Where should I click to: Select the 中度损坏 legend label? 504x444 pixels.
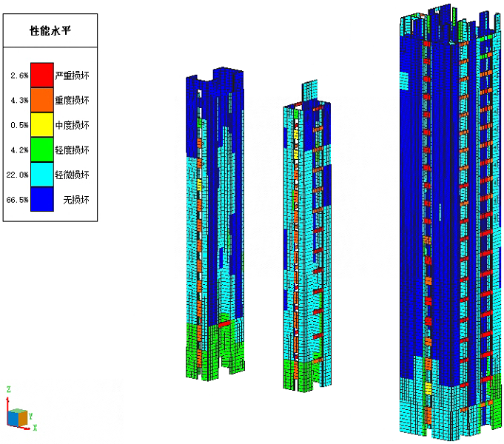pyautogui.click(x=73, y=125)
